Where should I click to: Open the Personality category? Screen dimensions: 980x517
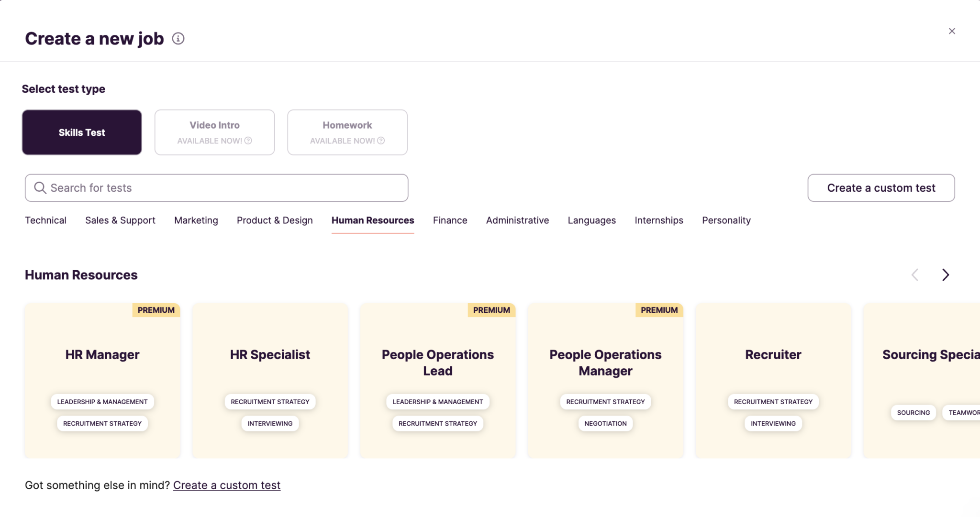pos(726,220)
